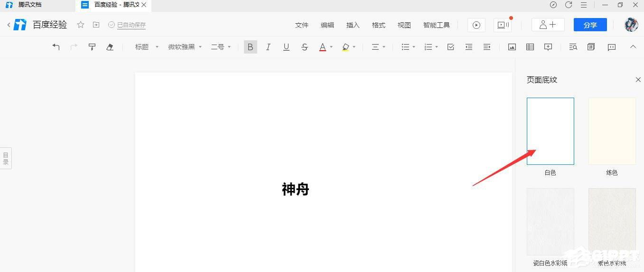Refresh using the title bar reload icon

click(x=569, y=5)
